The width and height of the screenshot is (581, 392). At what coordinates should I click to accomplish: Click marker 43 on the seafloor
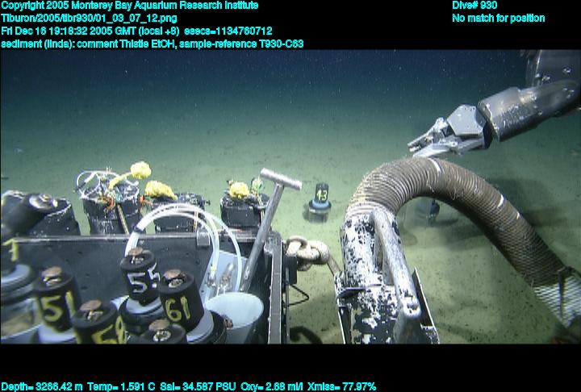coord(320,196)
